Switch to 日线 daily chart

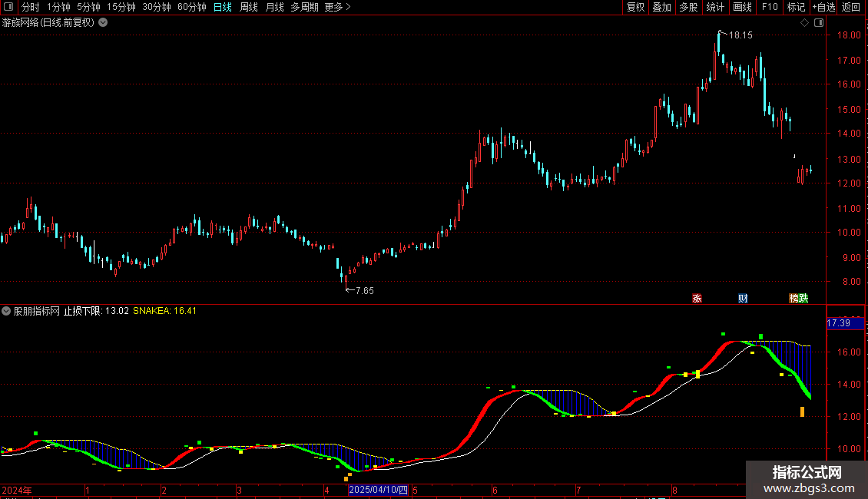223,7
